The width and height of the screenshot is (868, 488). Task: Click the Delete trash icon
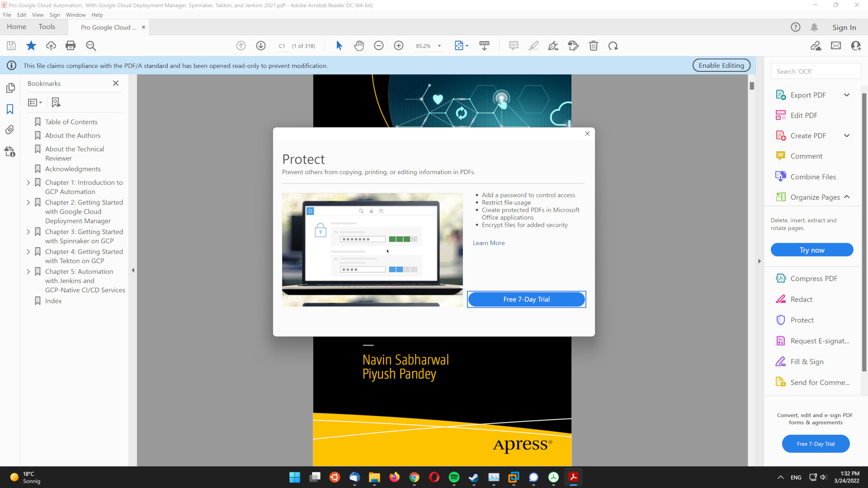tap(594, 46)
